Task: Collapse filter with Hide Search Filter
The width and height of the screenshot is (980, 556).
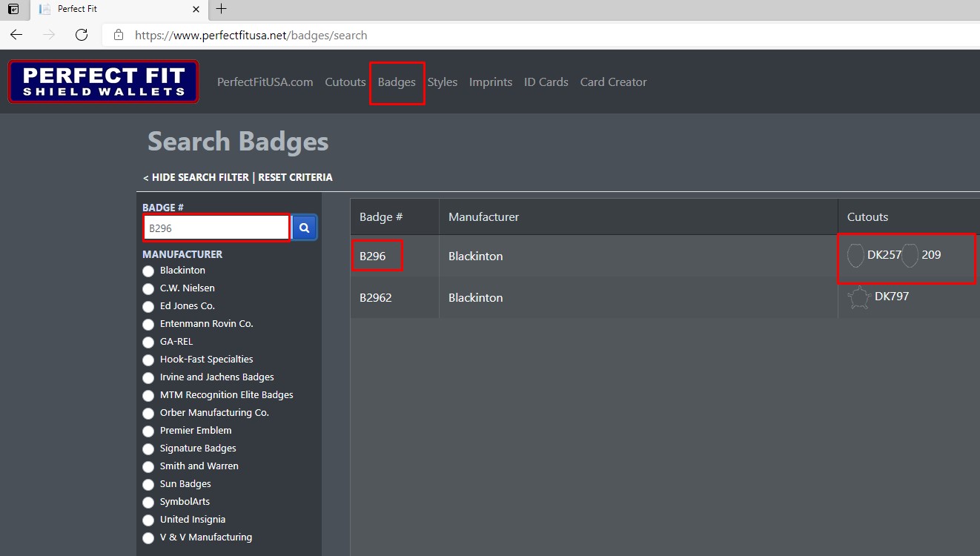Action: 196,177
